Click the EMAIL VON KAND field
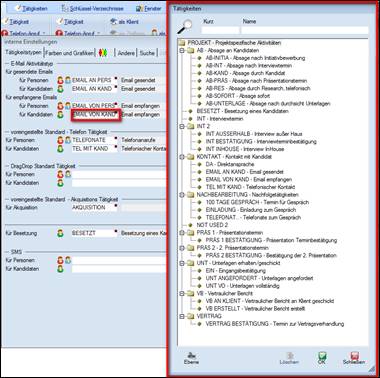Viewport: 380px width, 378px height. (x=95, y=115)
